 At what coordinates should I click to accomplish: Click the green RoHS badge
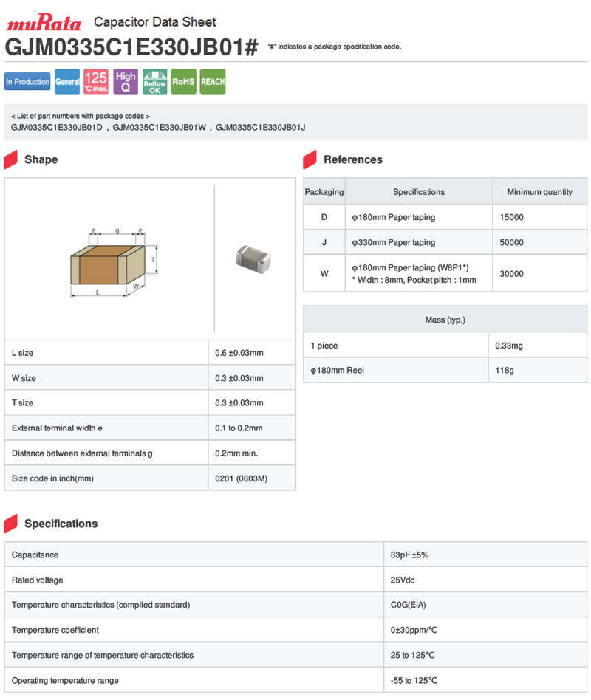[x=183, y=82]
